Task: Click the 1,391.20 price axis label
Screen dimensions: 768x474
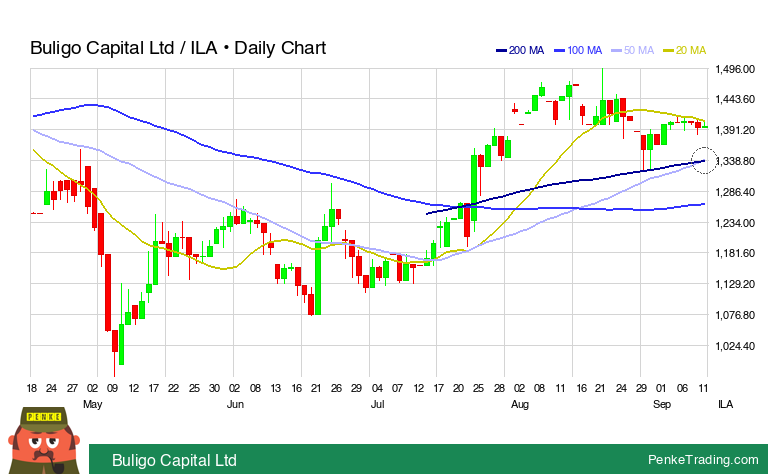Action: pyautogui.click(x=735, y=130)
